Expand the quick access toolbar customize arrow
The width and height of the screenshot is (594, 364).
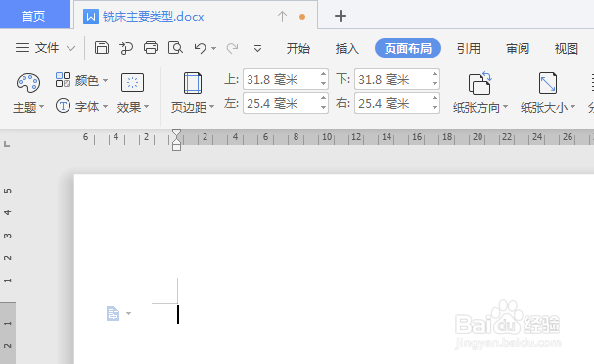pyautogui.click(x=257, y=49)
